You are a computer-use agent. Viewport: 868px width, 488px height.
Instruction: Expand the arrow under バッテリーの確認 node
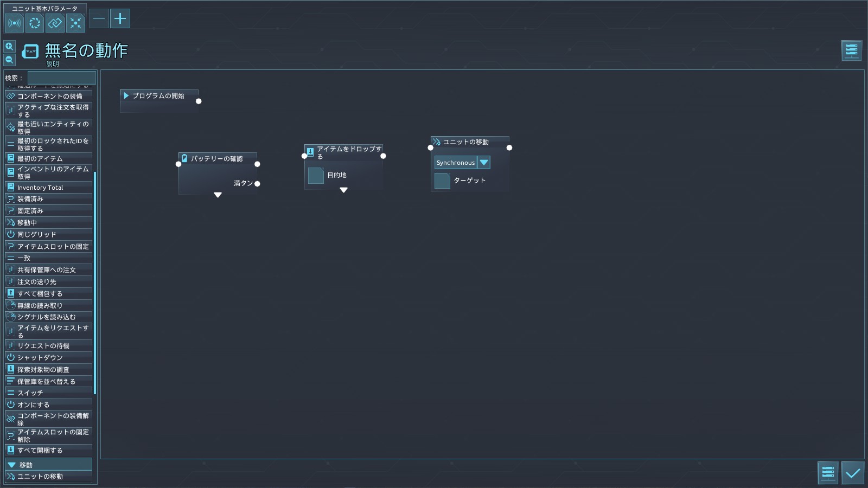[x=218, y=195]
